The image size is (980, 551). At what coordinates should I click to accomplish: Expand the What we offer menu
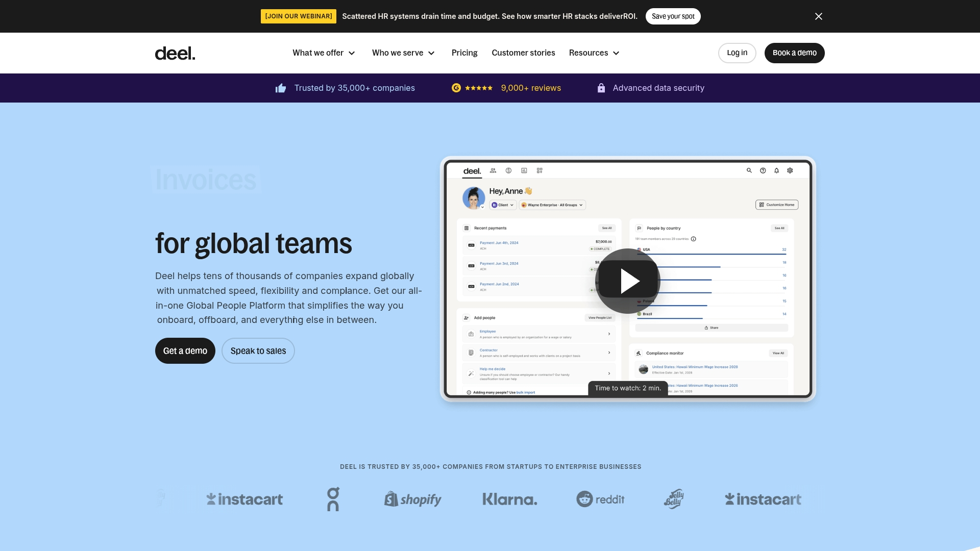click(324, 53)
